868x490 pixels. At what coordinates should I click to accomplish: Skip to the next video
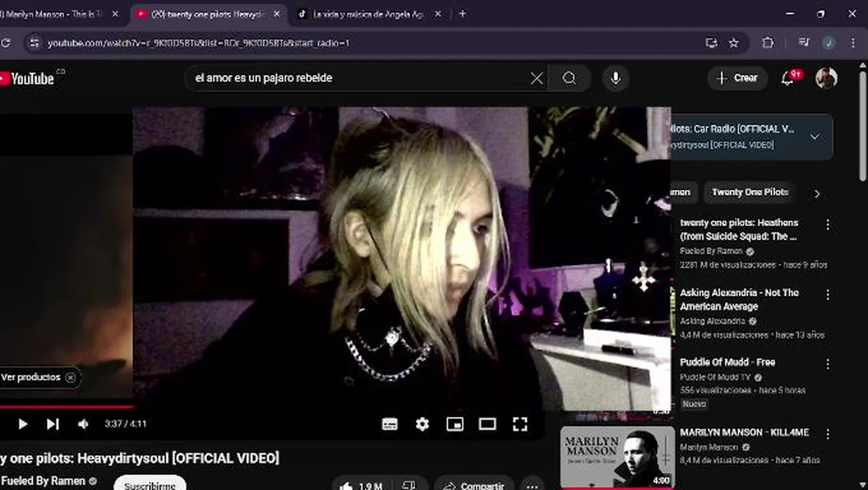[52, 424]
